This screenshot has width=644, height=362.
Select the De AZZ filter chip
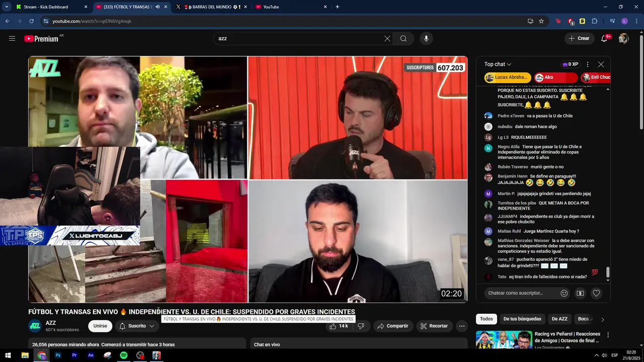coord(559,319)
